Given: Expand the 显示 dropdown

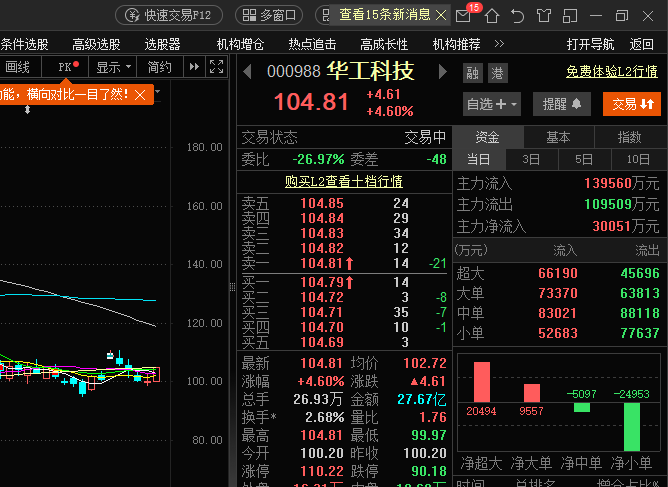Looking at the screenshot, I should 113,67.
